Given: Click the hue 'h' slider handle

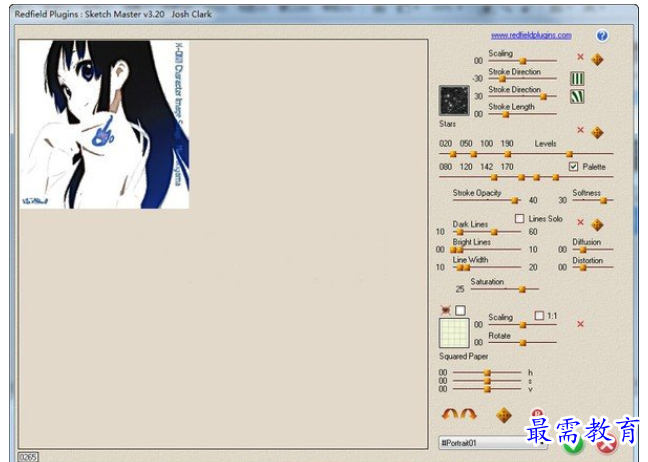Looking at the screenshot, I should [x=487, y=372].
